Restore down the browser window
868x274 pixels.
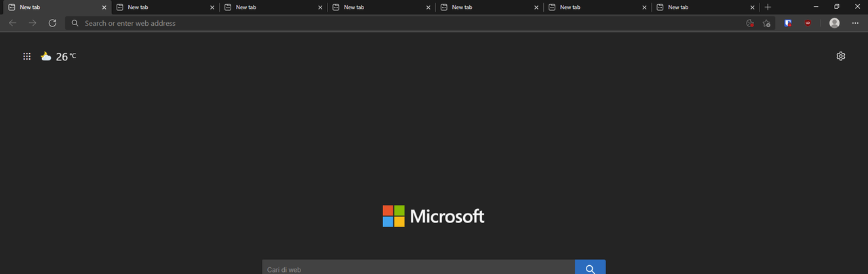tap(836, 7)
